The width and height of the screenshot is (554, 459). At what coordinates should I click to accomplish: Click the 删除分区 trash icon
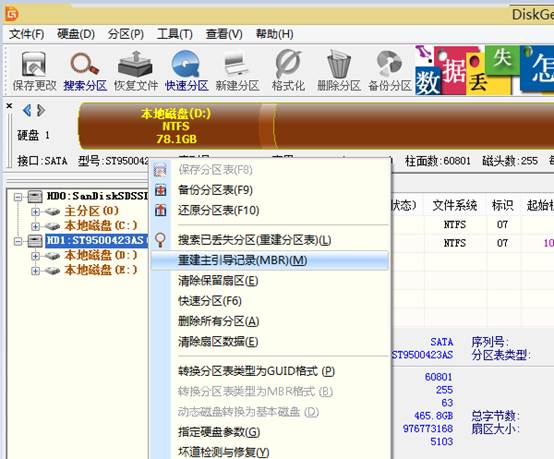click(338, 71)
